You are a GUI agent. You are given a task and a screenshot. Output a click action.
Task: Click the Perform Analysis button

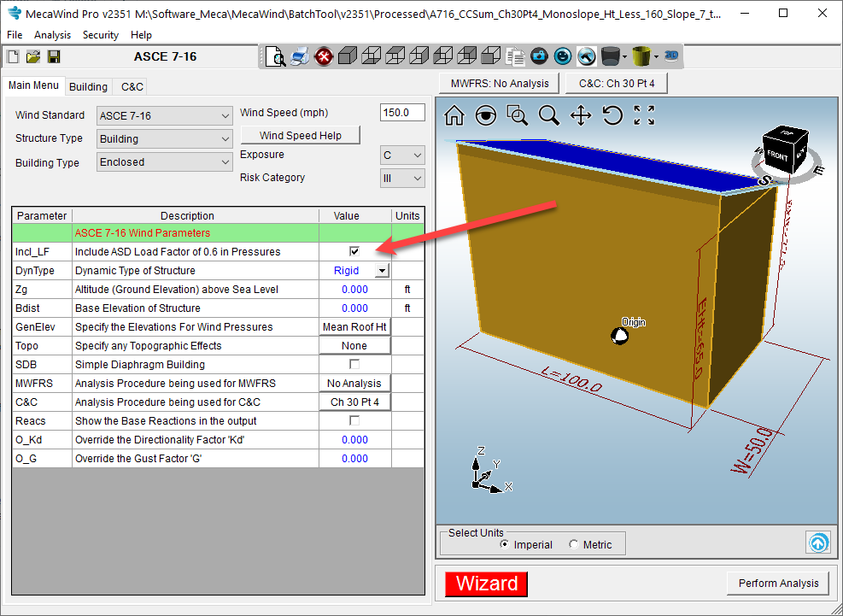point(778,584)
